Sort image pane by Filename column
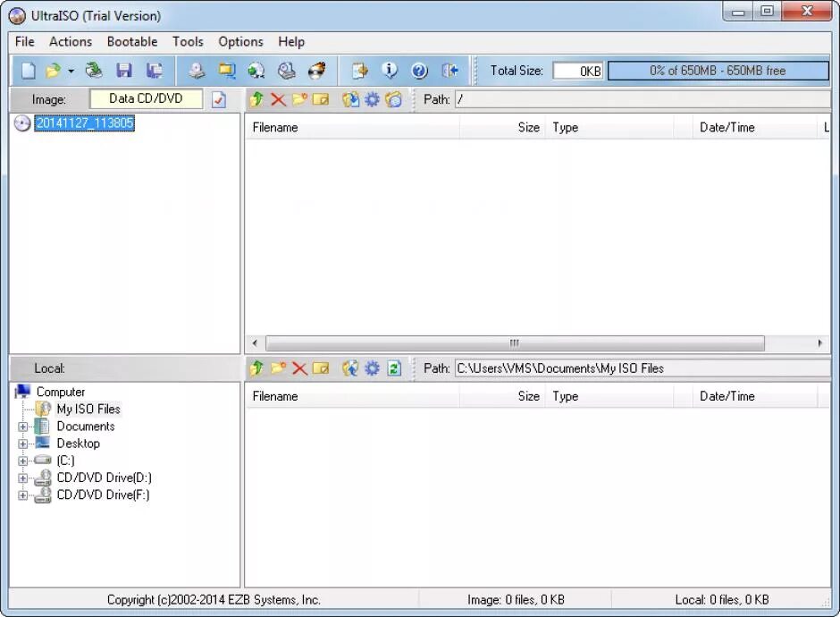Viewport: 840px width, 617px height. point(352,128)
